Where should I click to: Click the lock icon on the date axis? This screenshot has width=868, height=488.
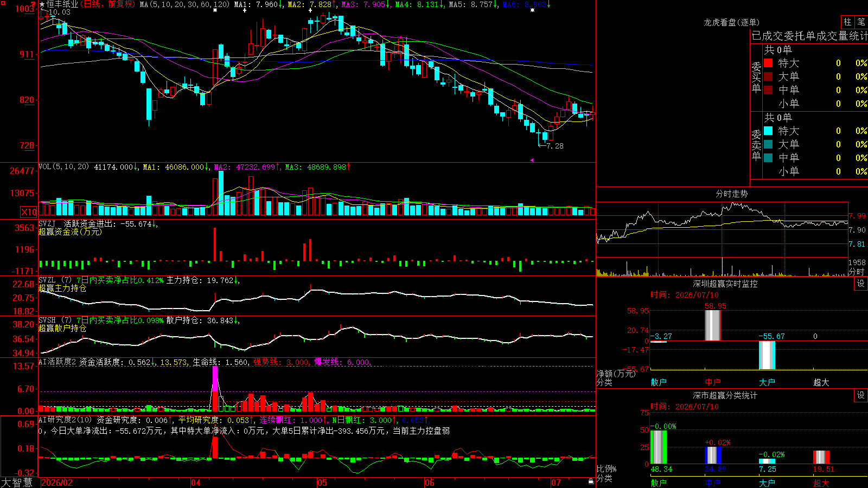pos(591,481)
